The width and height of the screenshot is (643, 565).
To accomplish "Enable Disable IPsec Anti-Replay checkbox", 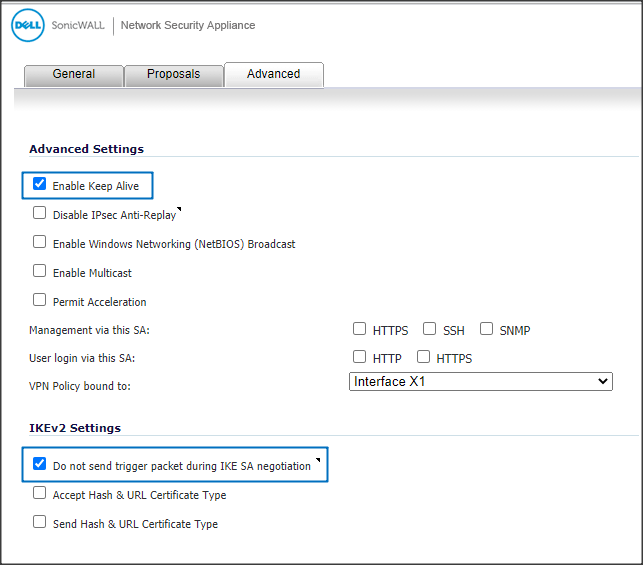I will click(40, 213).
